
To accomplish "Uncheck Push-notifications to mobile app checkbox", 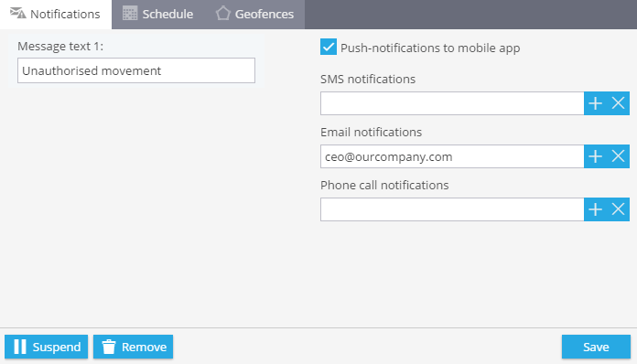I will click(x=329, y=47).
